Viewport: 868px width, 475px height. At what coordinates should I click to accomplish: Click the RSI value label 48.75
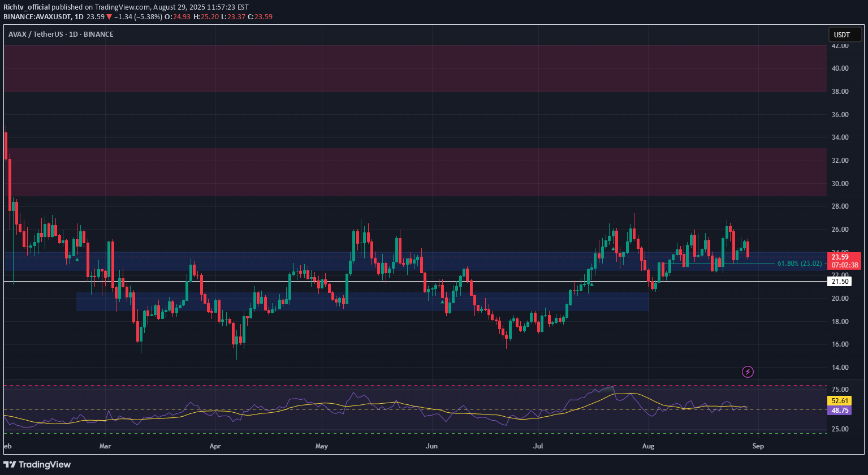click(839, 411)
